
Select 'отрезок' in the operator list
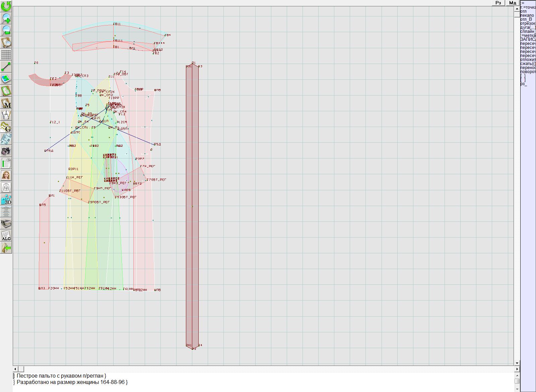click(x=528, y=23)
